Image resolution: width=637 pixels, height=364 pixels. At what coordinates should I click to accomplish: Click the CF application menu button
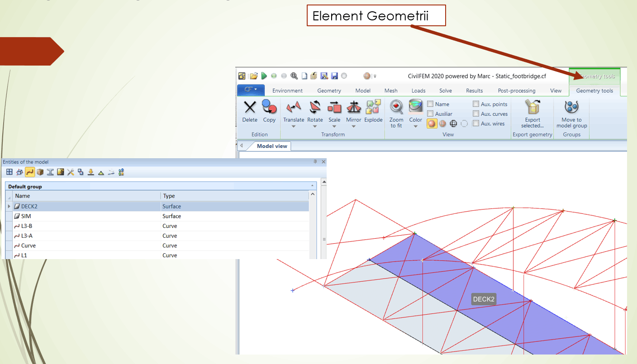[x=251, y=90]
